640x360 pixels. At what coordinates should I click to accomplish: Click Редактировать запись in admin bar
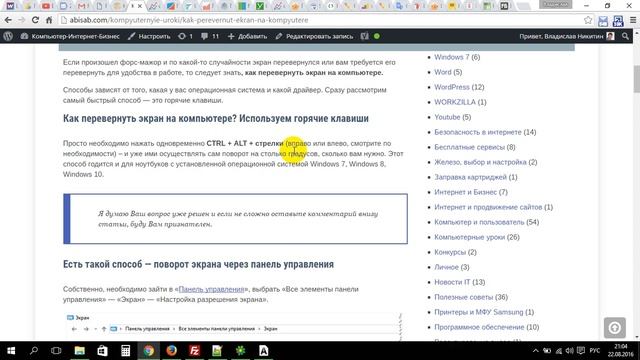click(314, 36)
